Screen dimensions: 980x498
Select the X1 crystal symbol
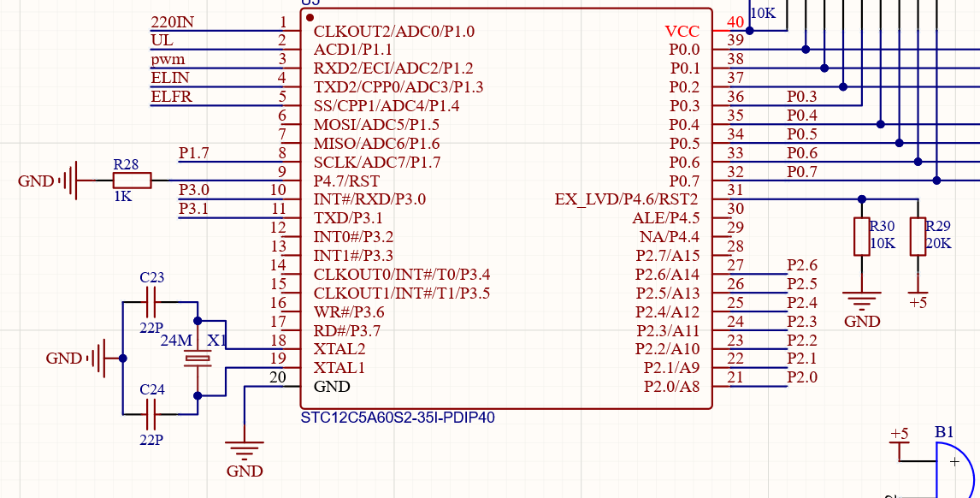(x=198, y=359)
